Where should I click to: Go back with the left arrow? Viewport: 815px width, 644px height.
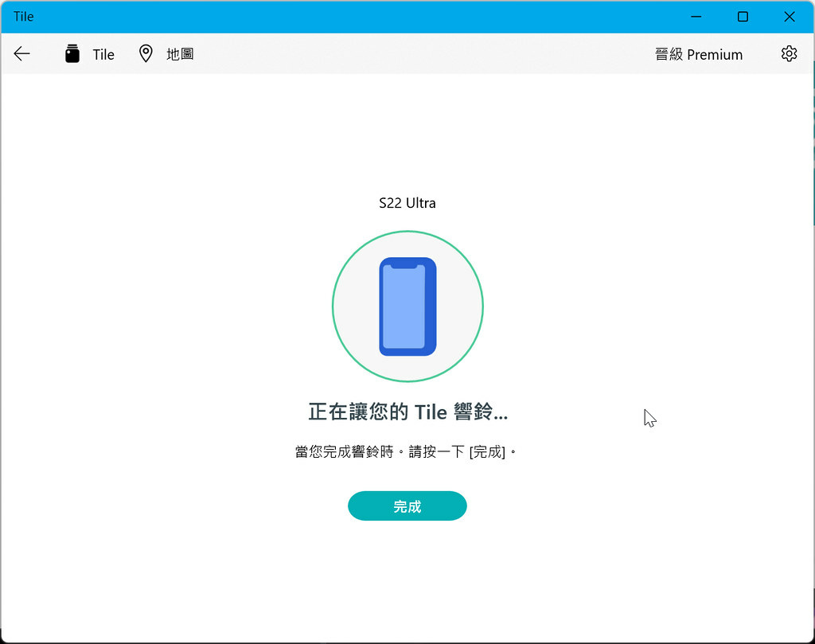coord(21,53)
